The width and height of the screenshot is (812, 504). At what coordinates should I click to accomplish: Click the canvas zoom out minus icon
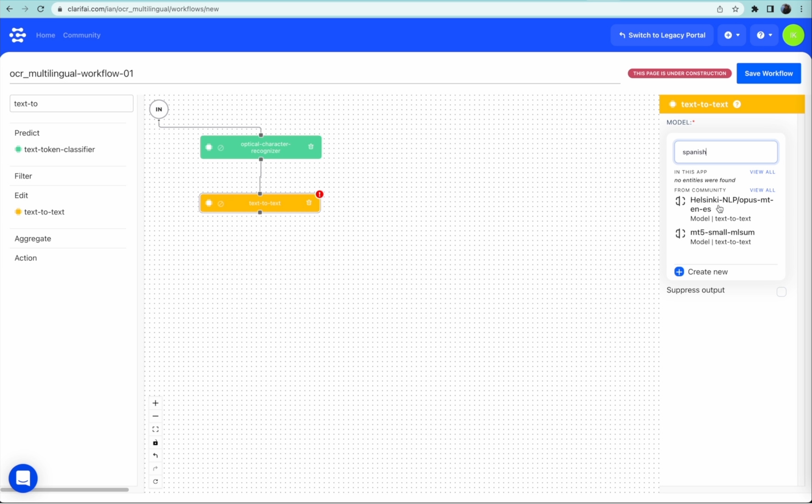(155, 416)
